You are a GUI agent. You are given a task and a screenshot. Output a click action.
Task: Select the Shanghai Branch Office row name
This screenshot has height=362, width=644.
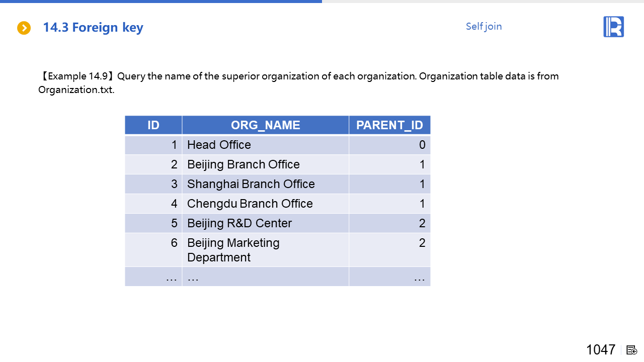tap(251, 184)
